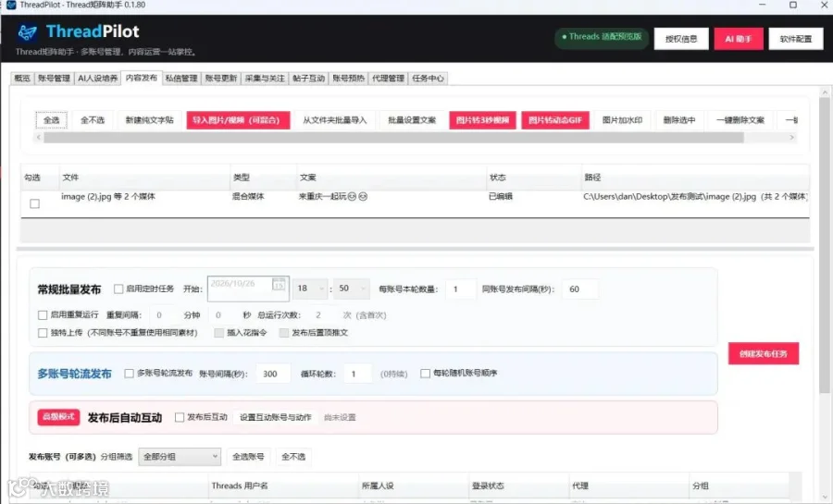Toggle 插入花指令 checkbox
833x504 pixels.
[218, 333]
